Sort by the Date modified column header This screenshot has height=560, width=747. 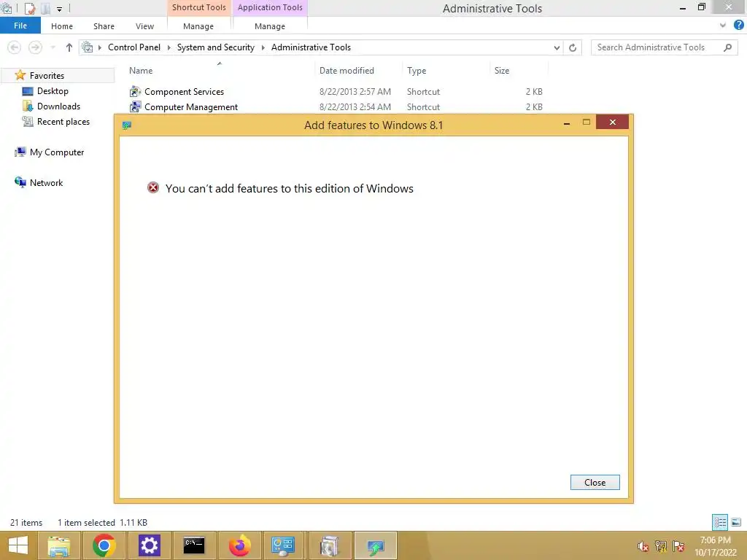click(359, 71)
